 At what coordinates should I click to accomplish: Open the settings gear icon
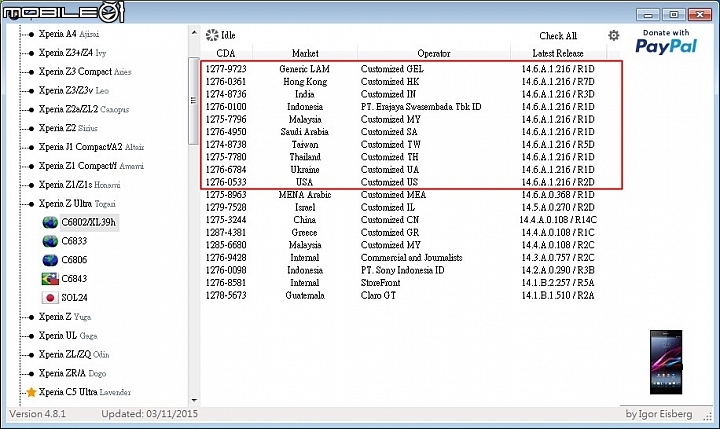tap(613, 35)
